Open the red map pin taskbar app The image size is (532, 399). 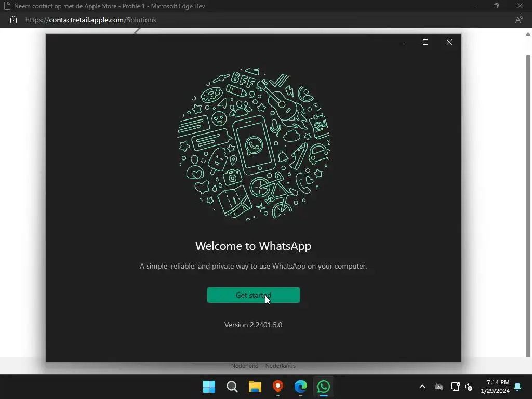pyautogui.click(x=278, y=387)
